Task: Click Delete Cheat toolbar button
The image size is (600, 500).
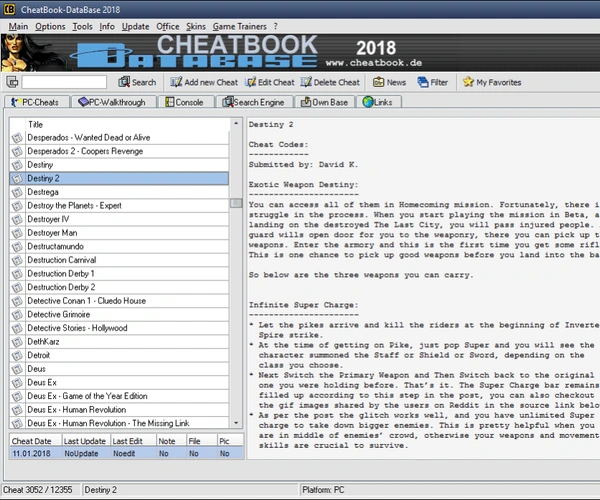Action: coord(330,82)
